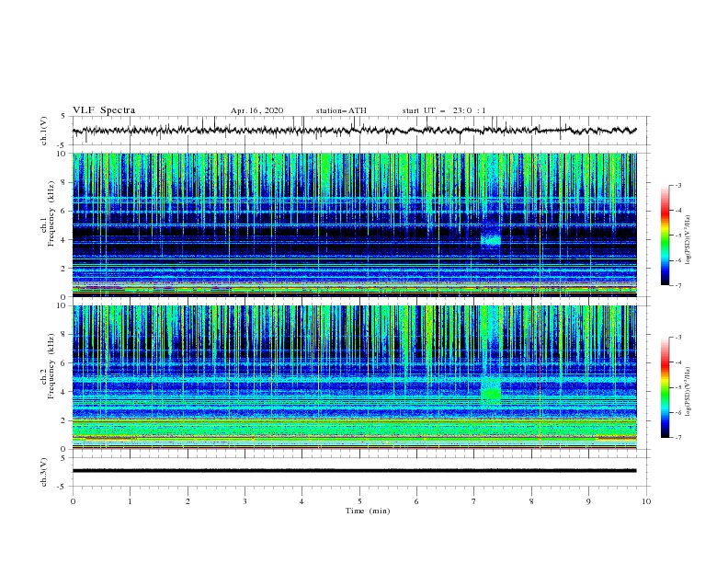Click the '-3' tick on ch.1 colorbar

tap(677, 185)
